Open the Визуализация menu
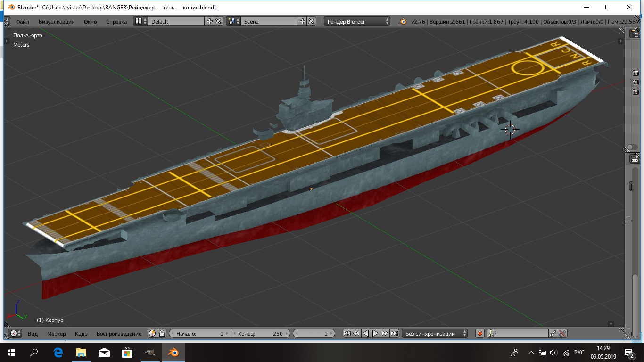 (x=57, y=21)
